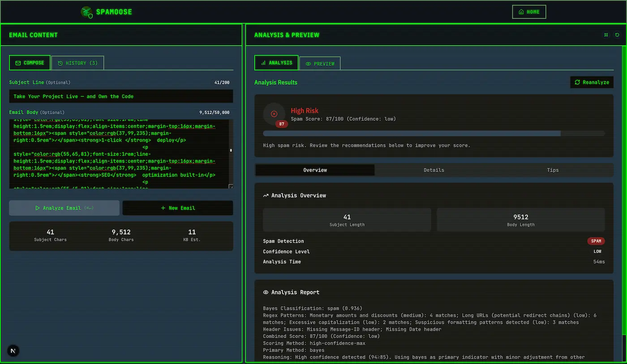Click into the Subject Line input field
Viewport: 627px width, 364px height.
121,96
